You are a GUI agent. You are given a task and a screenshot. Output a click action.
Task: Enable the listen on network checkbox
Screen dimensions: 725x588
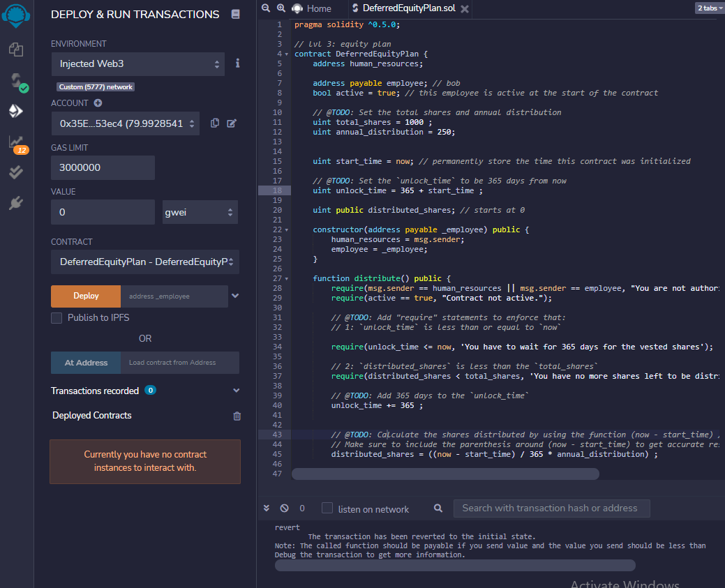pyautogui.click(x=327, y=508)
